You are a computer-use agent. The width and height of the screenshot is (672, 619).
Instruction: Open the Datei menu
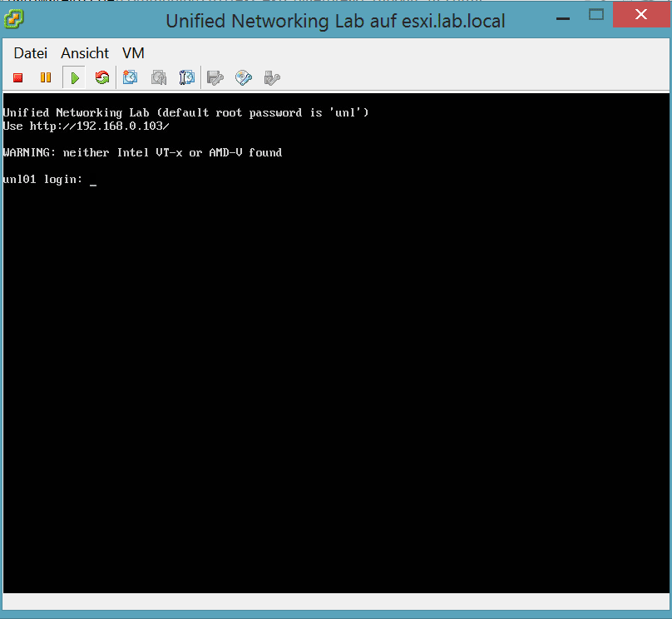coord(31,53)
